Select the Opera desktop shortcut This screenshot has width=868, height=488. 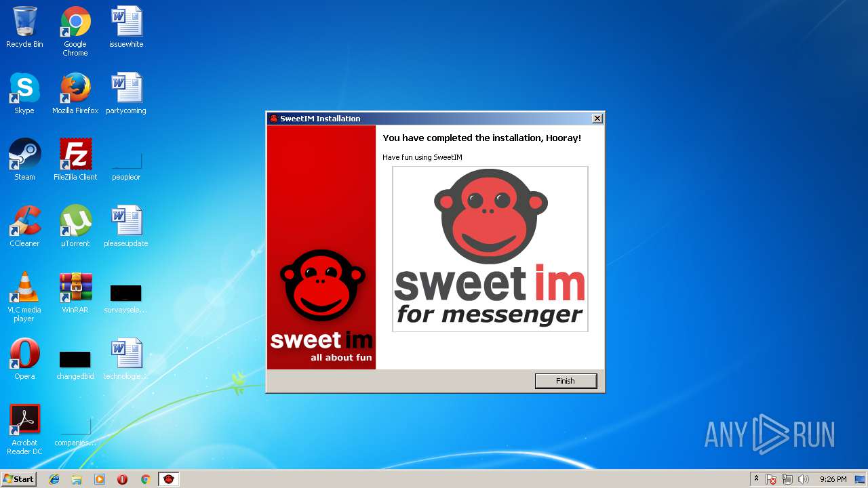pyautogui.click(x=24, y=360)
